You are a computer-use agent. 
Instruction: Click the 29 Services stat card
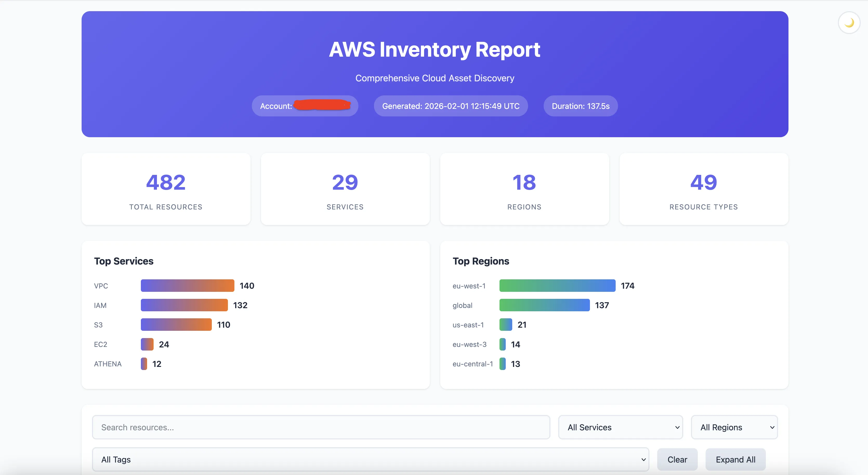(345, 189)
